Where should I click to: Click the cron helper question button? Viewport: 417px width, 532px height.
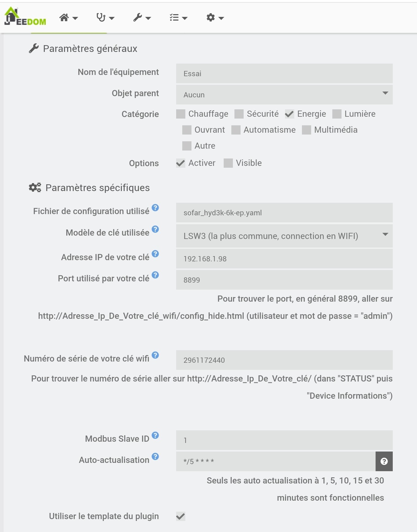tap(384, 461)
